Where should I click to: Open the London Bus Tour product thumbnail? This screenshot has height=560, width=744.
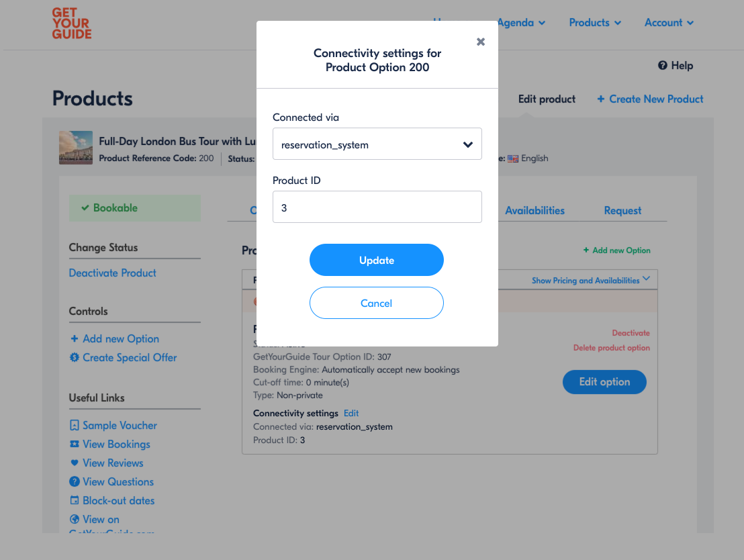[76, 148]
